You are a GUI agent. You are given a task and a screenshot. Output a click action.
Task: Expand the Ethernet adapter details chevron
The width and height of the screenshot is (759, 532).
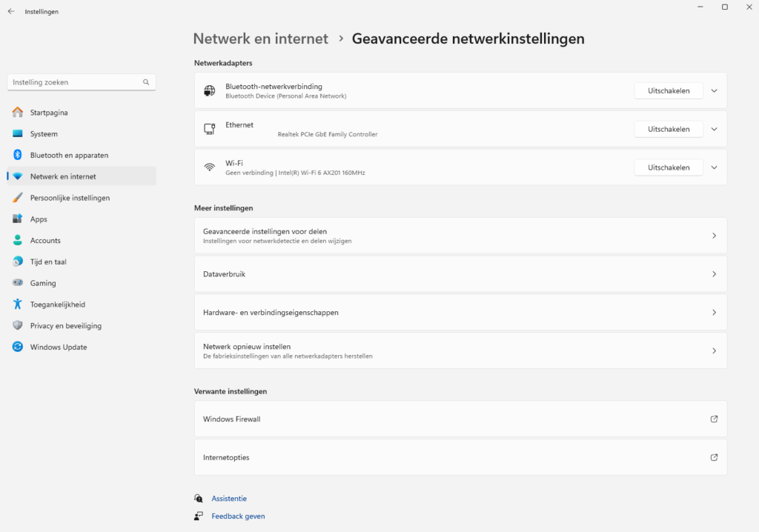(x=714, y=128)
